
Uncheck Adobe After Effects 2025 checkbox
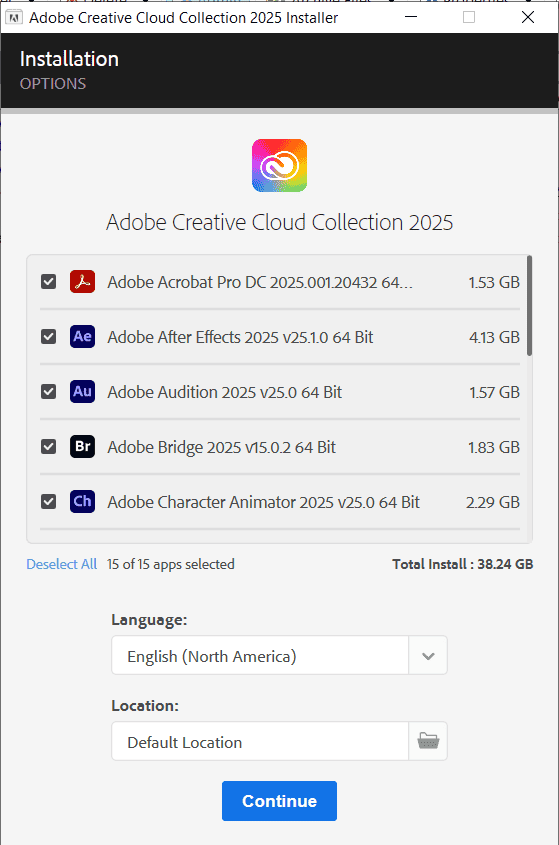click(49, 337)
